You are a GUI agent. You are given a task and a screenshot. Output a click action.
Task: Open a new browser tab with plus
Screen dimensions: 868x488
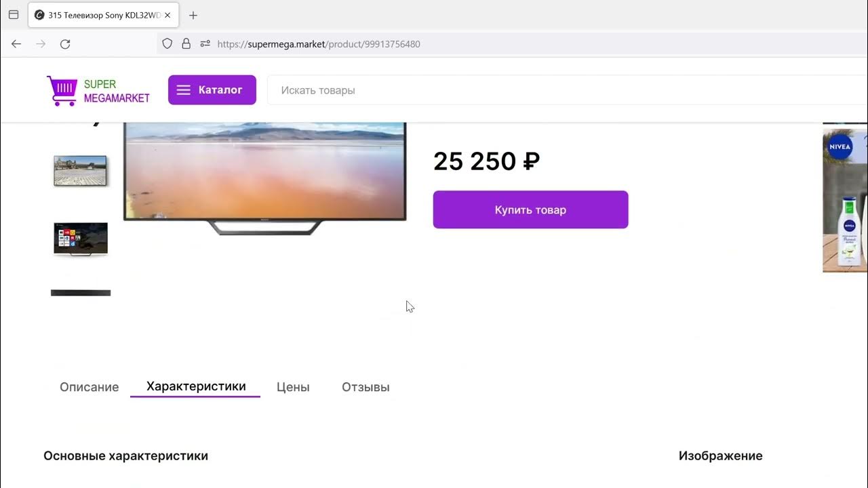pyautogui.click(x=193, y=15)
